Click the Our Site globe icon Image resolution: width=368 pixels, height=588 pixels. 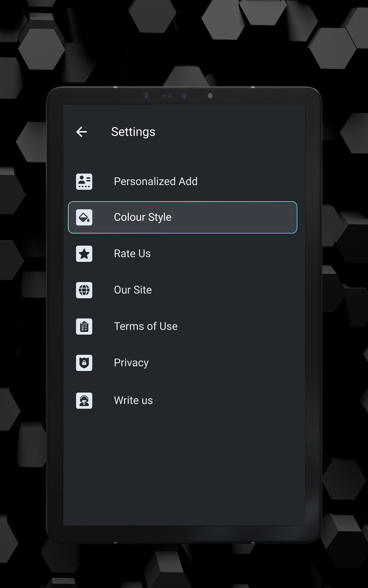click(84, 290)
